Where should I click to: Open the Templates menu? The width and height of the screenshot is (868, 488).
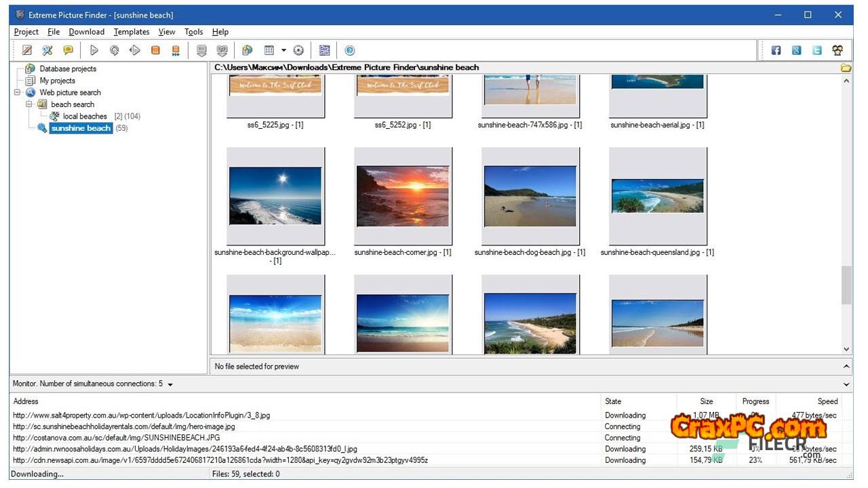(132, 32)
